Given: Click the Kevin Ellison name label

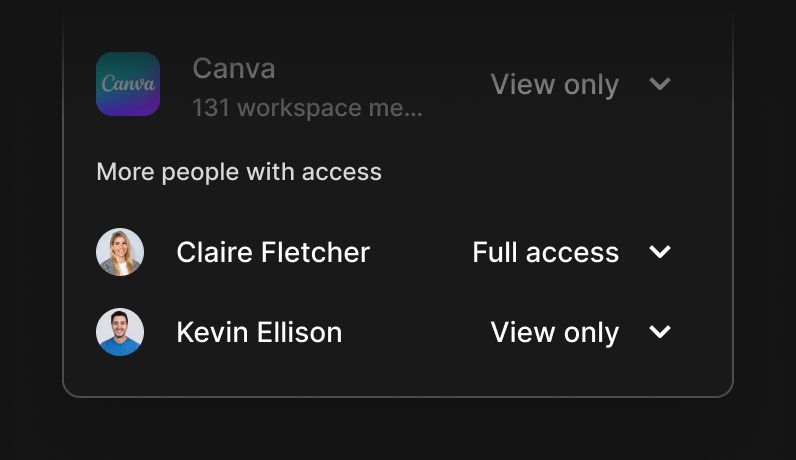Looking at the screenshot, I should click(x=259, y=333).
